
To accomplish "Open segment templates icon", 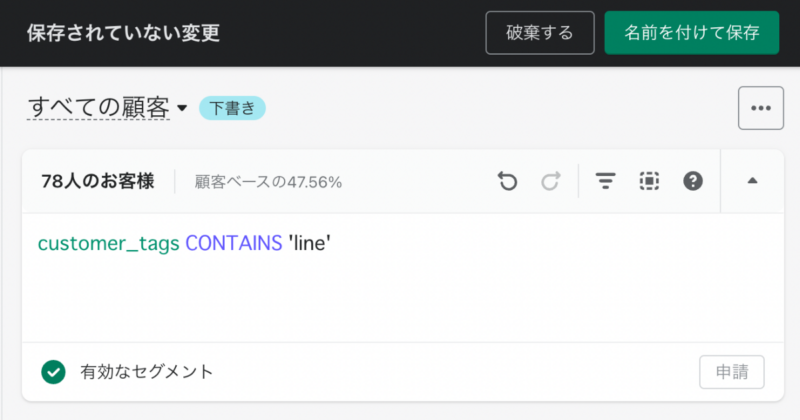I will [x=649, y=181].
